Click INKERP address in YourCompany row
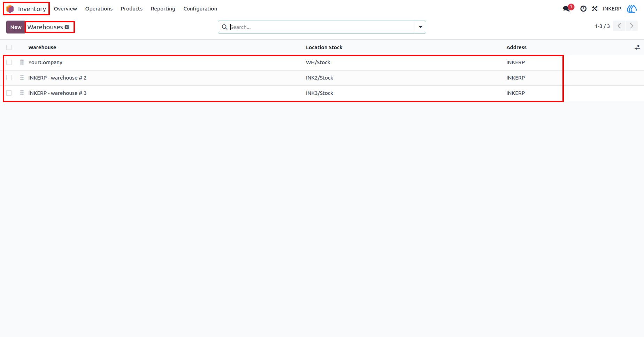 pos(515,62)
